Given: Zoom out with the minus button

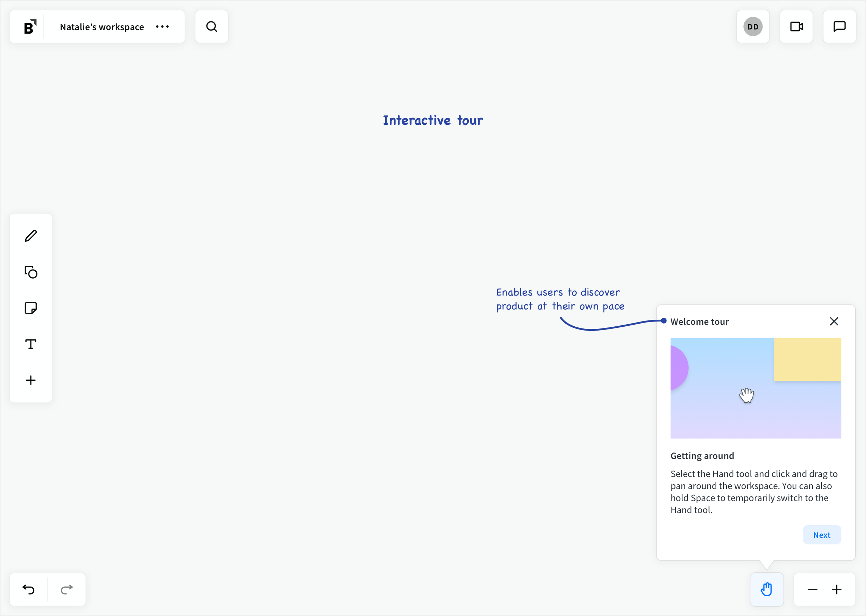Looking at the screenshot, I should 812,589.
